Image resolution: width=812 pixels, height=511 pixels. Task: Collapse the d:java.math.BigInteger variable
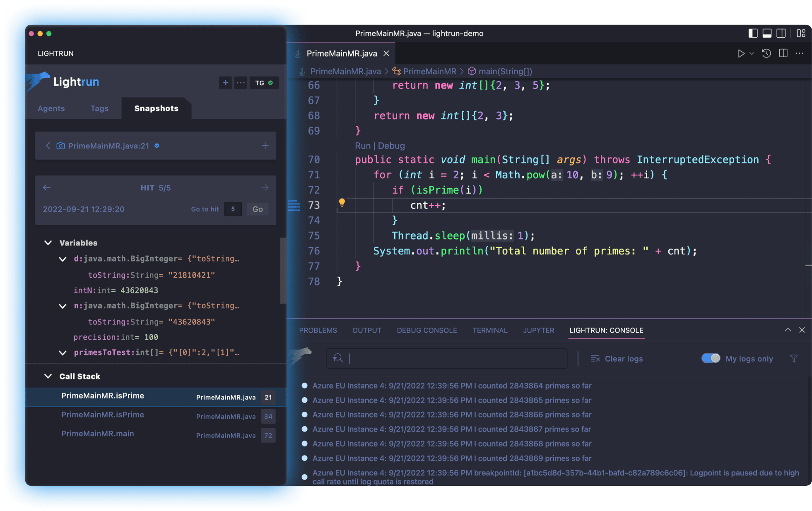point(63,259)
